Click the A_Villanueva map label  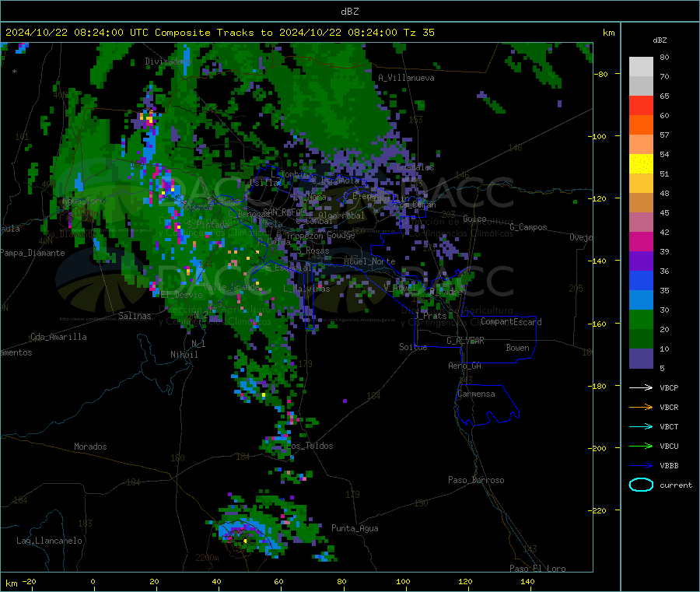pos(406,78)
